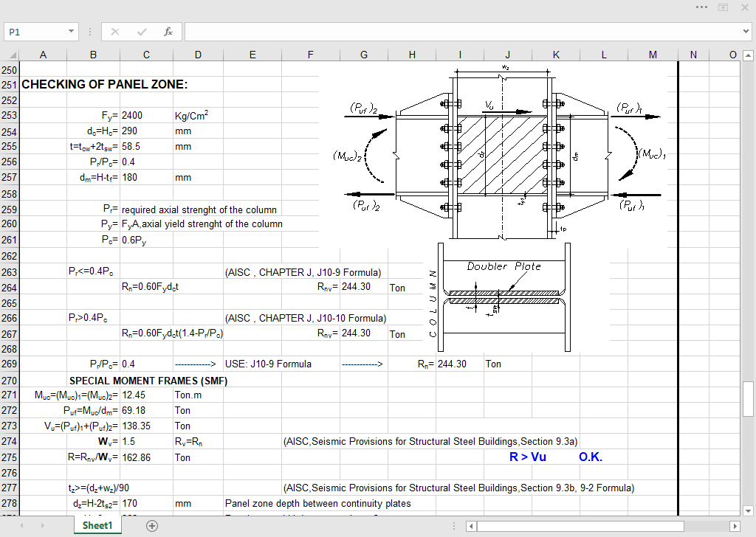
Task: Click the 'Kg/Cm2' unit cell
Action: coord(198,116)
